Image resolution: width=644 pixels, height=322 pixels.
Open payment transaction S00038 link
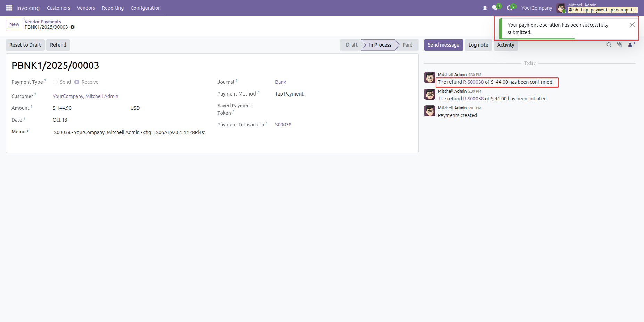pos(283,125)
